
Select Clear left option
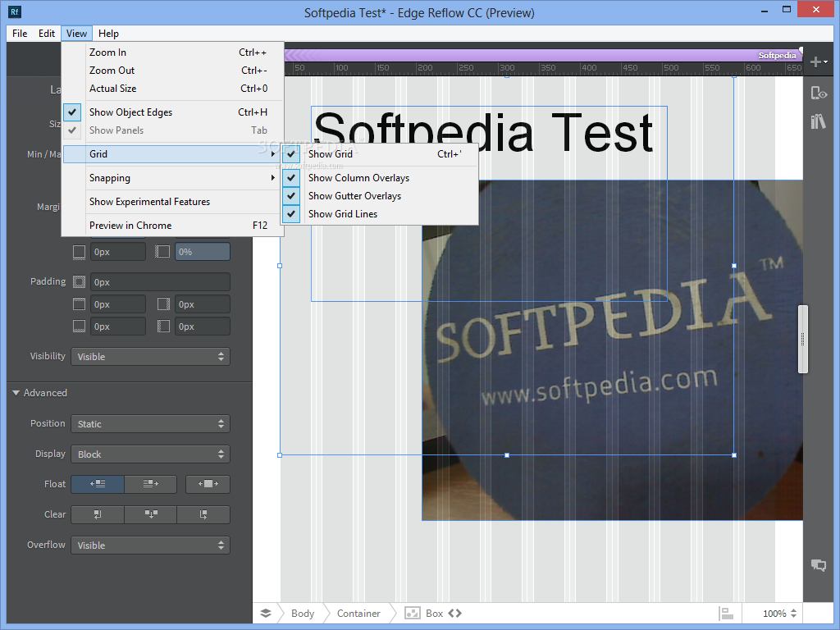coord(98,514)
